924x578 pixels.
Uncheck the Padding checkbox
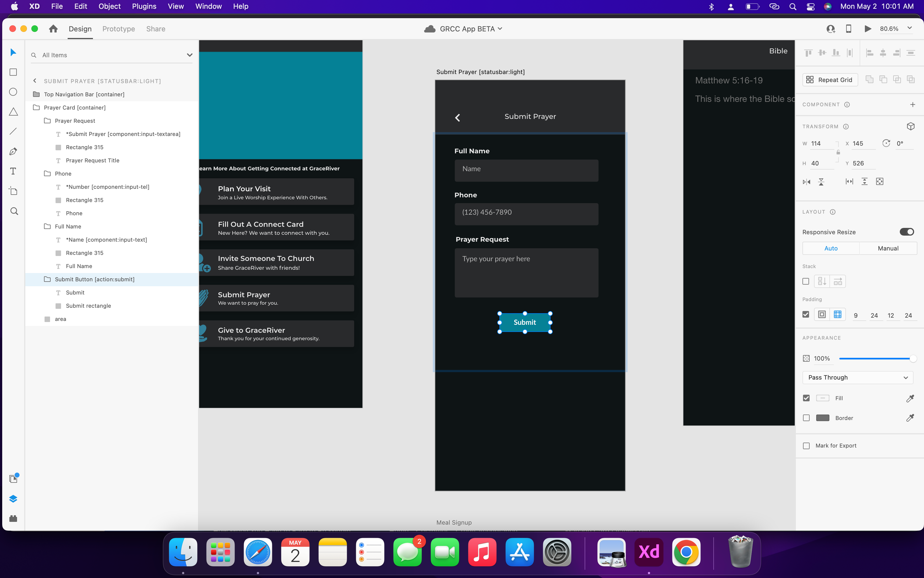click(806, 314)
